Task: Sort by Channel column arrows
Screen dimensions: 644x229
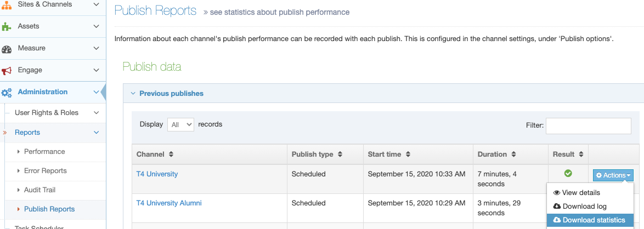Action: click(x=171, y=154)
